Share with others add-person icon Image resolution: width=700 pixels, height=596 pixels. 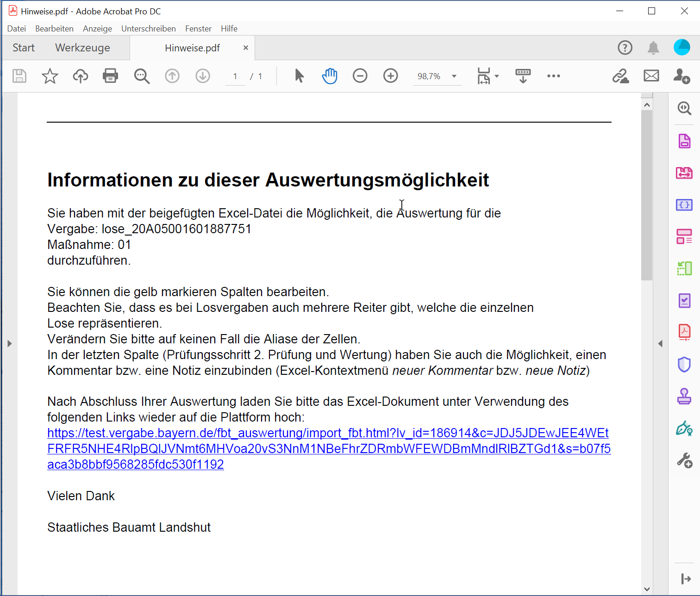(682, 76)
